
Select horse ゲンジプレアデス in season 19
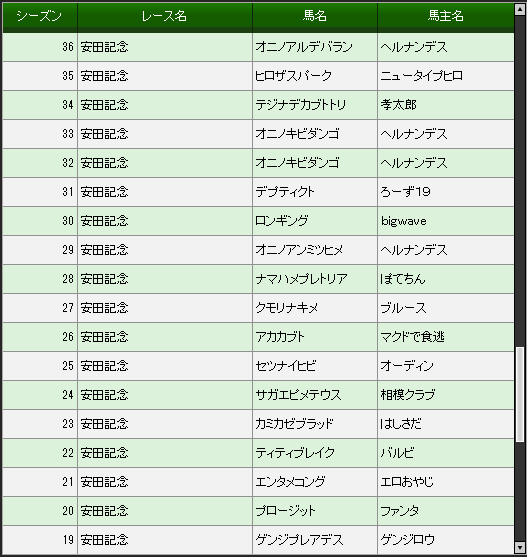[x=299, y=540]
